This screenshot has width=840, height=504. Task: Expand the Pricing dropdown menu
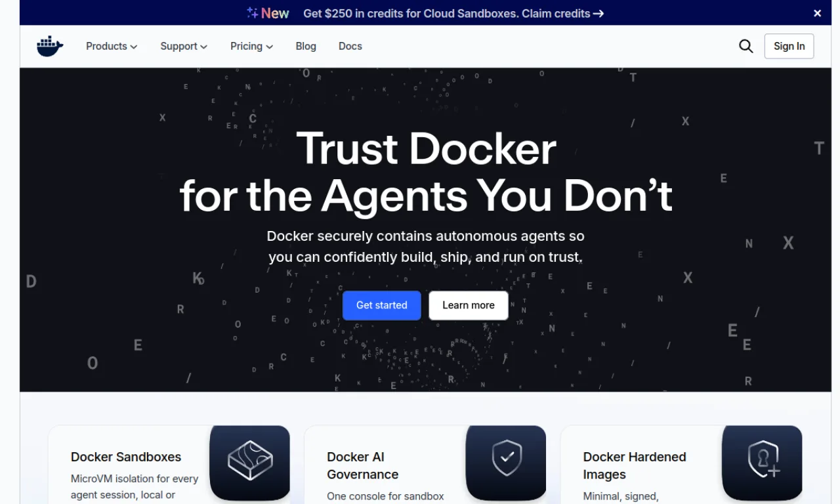coord(251,46)
